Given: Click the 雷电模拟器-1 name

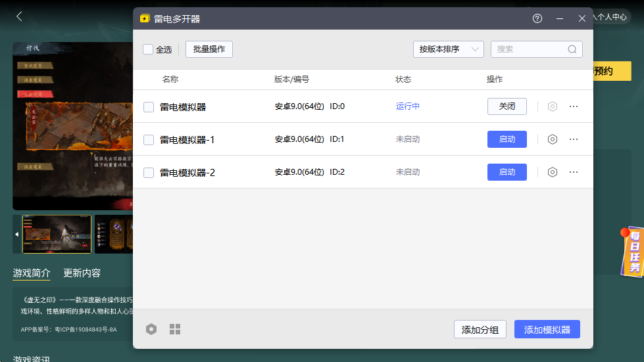Looking at the screenshot, I should pos(187,140).
